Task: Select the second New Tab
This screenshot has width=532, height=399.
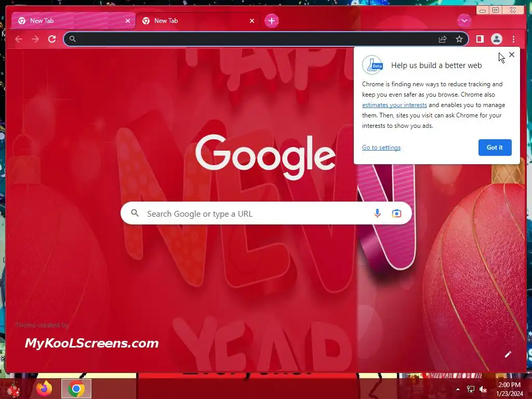Action: [197, 21]
